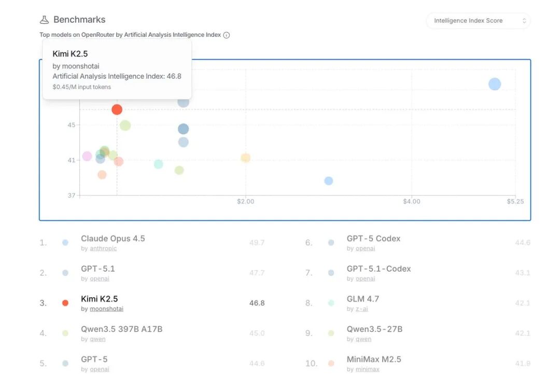Viewport: 560px width, 392px height.
Task: Click the yellow bubble near the $2.00 mark
Action: pyautogui.click(x=246, y=158)
